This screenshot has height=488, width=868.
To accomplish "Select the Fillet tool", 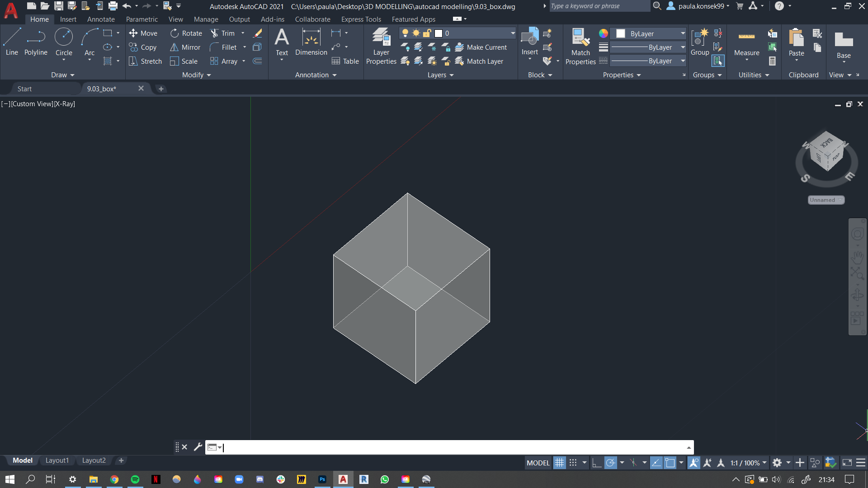I will [x=223, y=47].
